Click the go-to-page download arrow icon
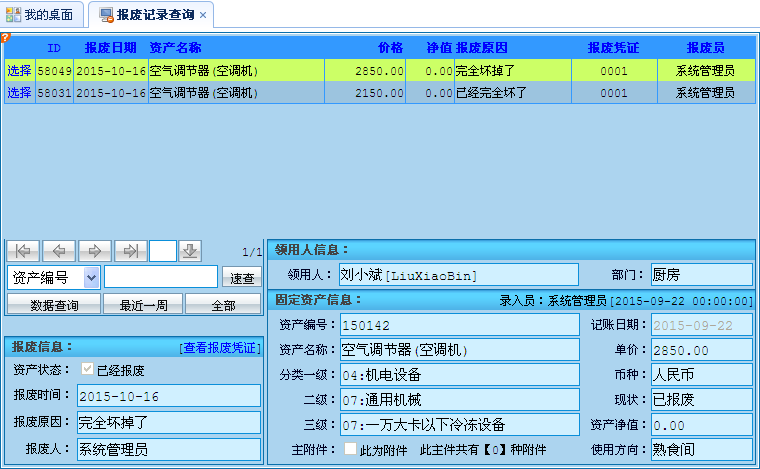 coord(190,251)
